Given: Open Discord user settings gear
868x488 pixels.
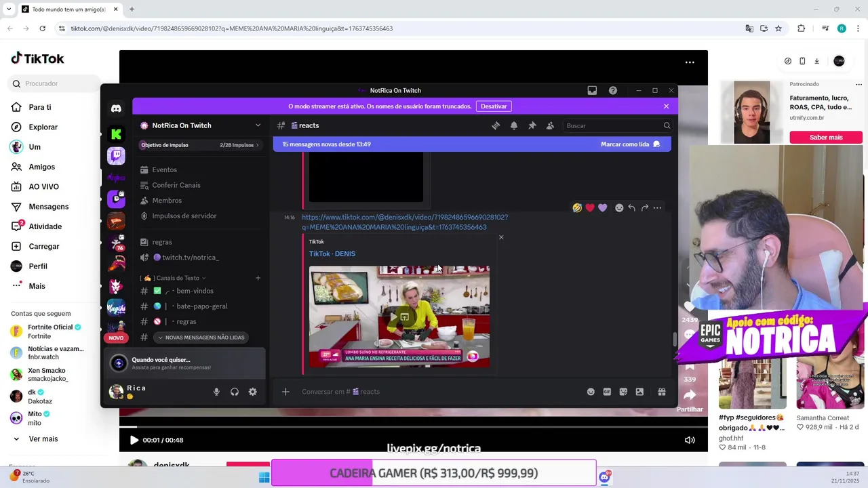Looking at the screenshot, I should click(252, 392).
